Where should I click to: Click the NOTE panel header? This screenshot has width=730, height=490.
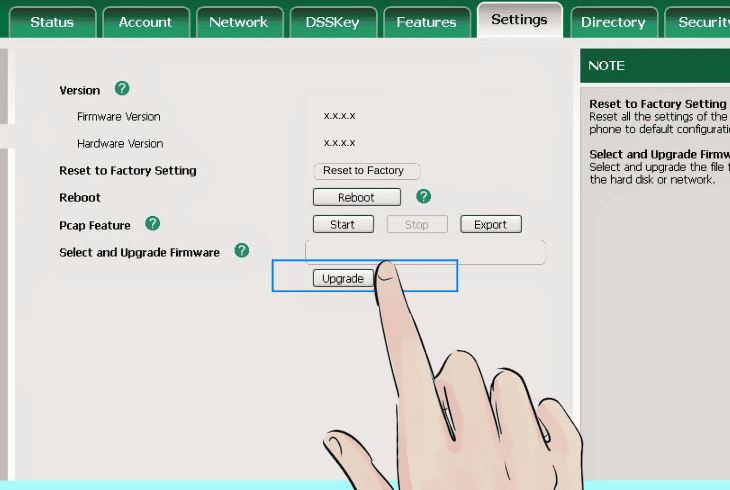pyautogui.click(x=655, y=66)
